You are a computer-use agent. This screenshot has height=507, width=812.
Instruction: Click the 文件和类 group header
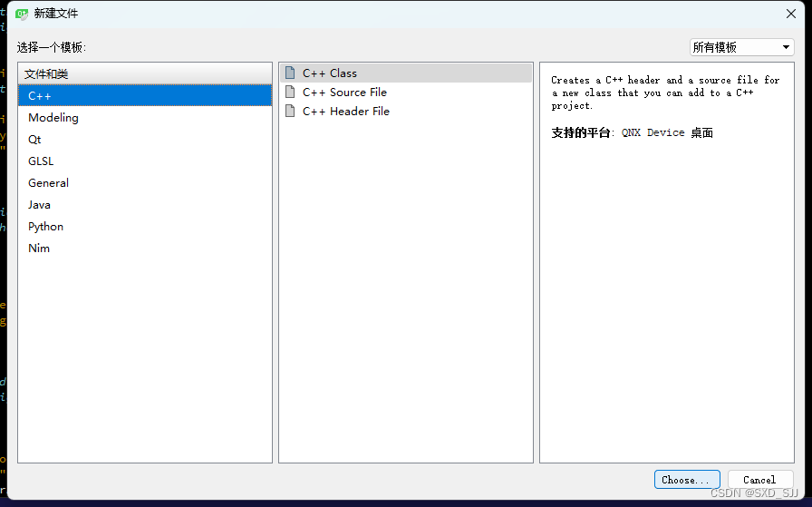(145, 73)
